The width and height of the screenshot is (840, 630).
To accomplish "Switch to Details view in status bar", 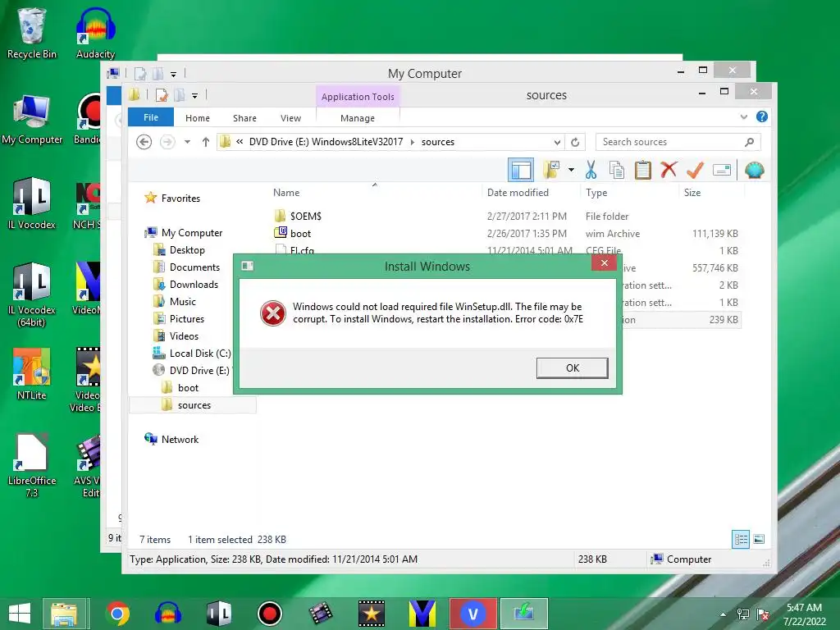I will pyautogui.click(x=741, y=539).
